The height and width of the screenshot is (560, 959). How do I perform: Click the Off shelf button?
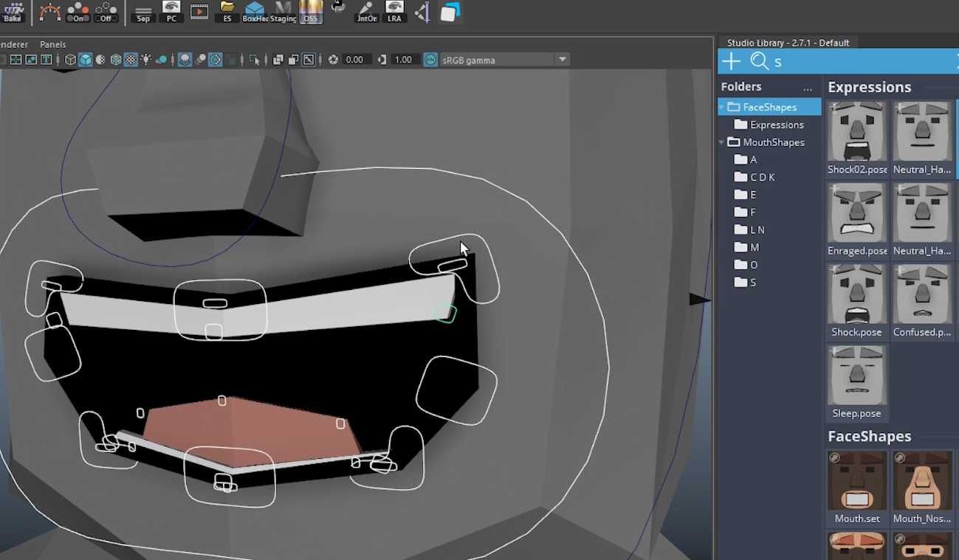(x=106, y=13)
